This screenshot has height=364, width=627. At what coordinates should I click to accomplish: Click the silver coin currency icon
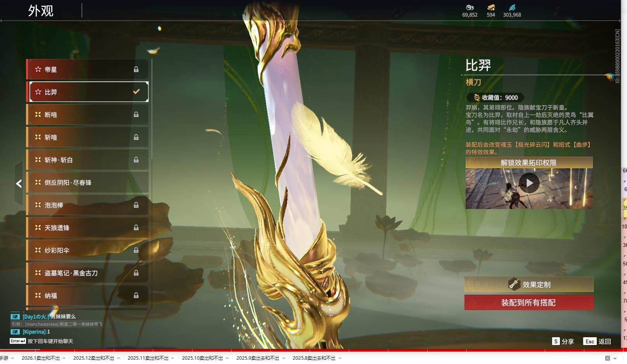[470, 7]
